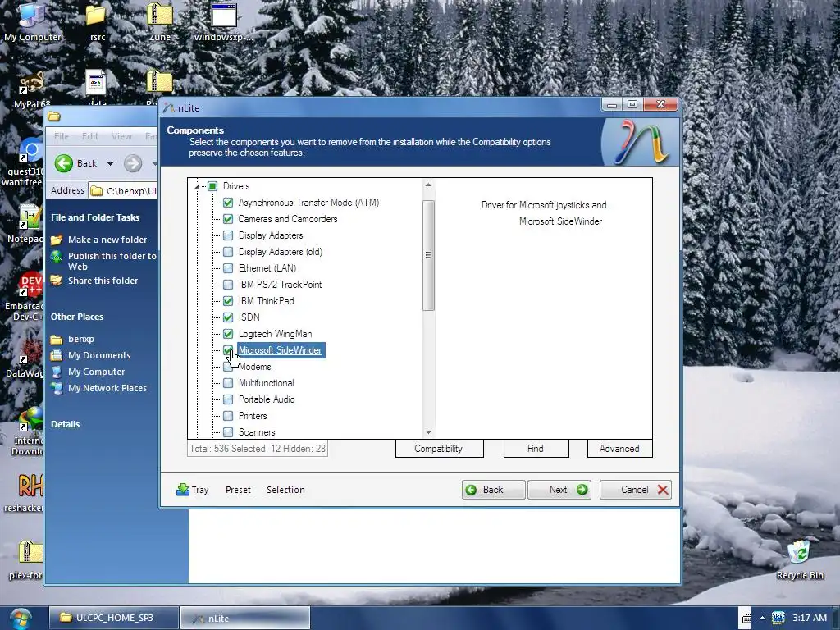The image size is (840, 630).
Task: Open the windowsxp desktop shortcut
Action: pyautogui.click(x=223, y=21)
